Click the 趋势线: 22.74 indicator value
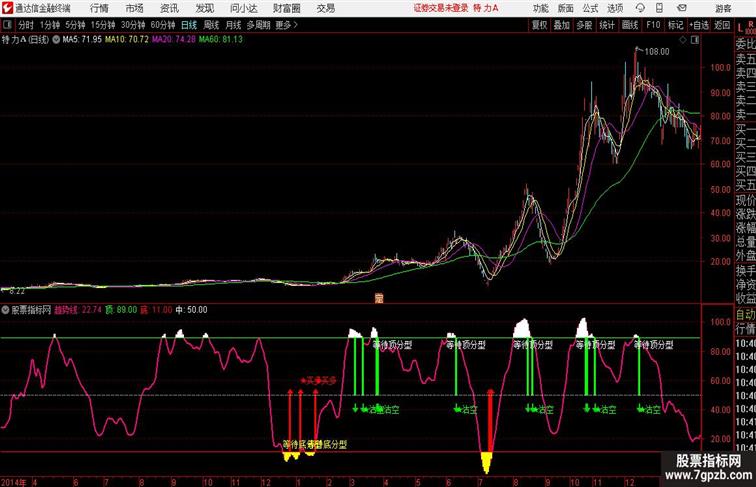The height and width of the screenshot is (487, 756). point(78,310)
